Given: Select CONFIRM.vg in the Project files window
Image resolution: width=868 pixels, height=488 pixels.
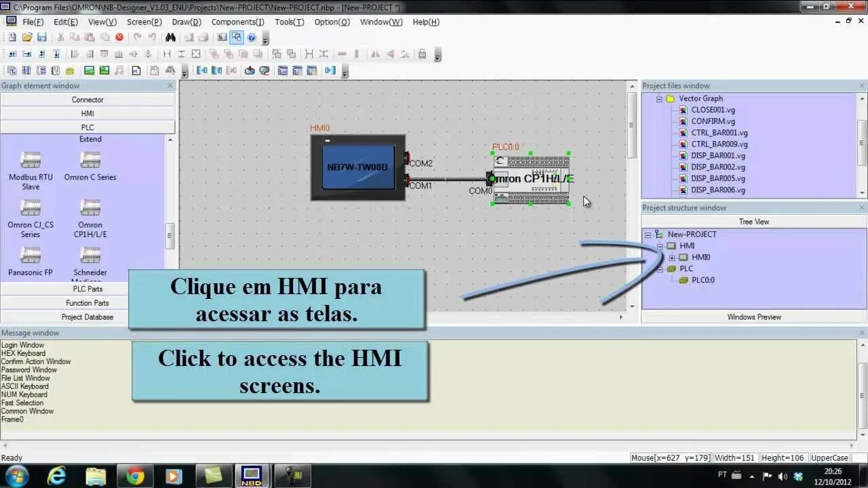Looking at the screenshot, I should coord(713,121).
